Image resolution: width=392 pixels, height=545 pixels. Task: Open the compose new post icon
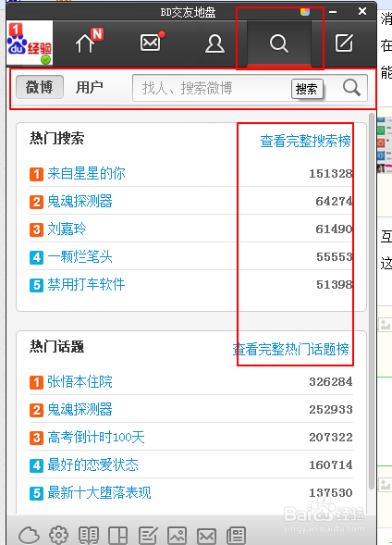coord(344,43)
